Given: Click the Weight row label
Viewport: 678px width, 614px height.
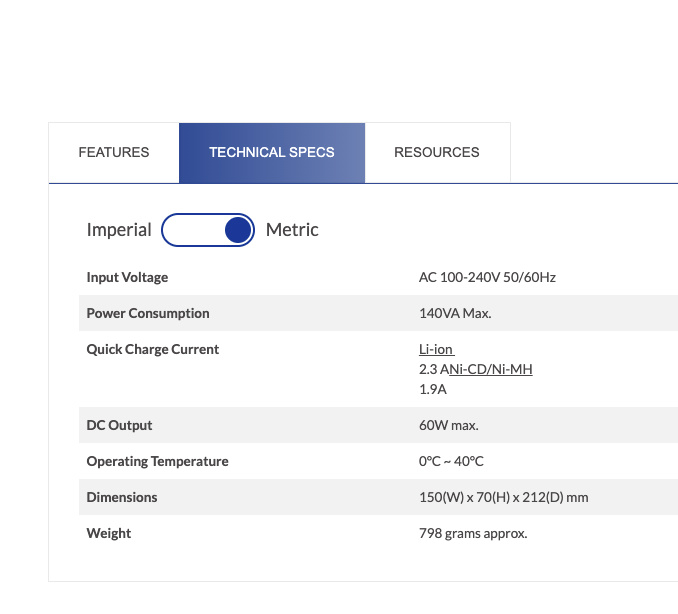Looking at the screenshot, I should 109,533.
